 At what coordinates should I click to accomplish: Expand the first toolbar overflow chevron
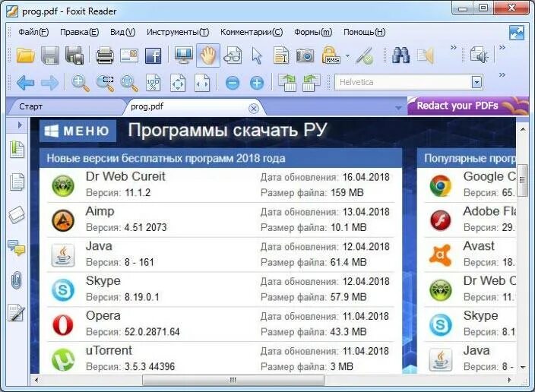pos(454,47)
